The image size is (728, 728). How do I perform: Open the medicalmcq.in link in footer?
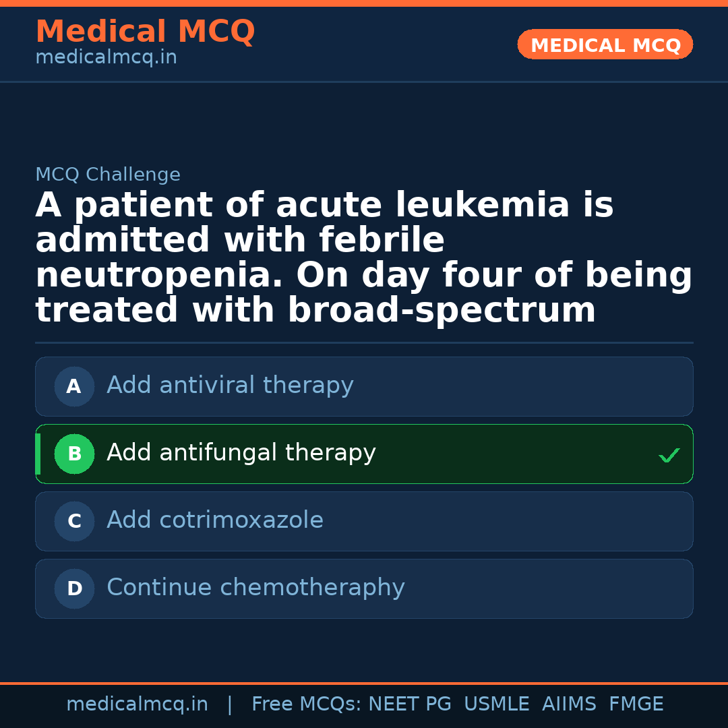pos(137,704)
